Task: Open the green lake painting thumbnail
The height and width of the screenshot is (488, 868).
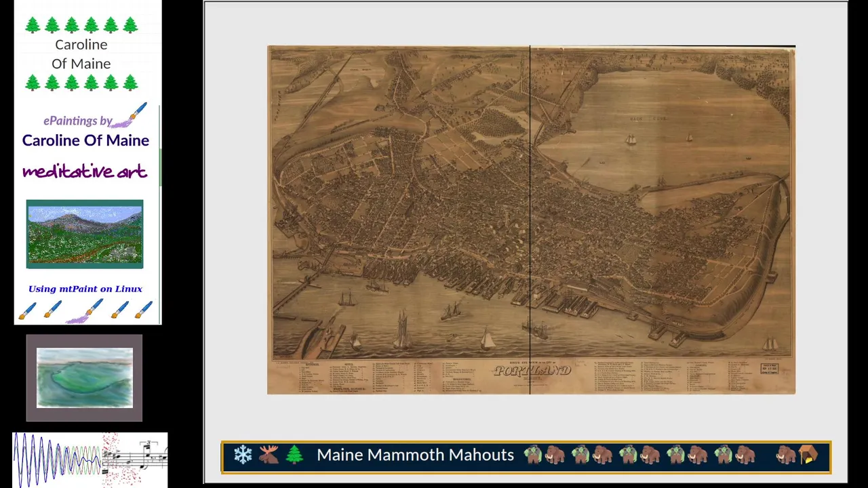Action: click(85, 378)
